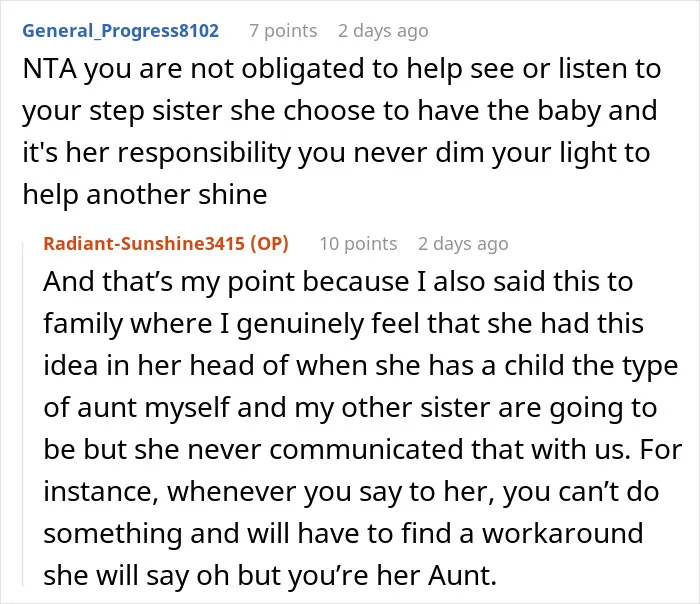Click the words 'help another shine'

(145, 195)
